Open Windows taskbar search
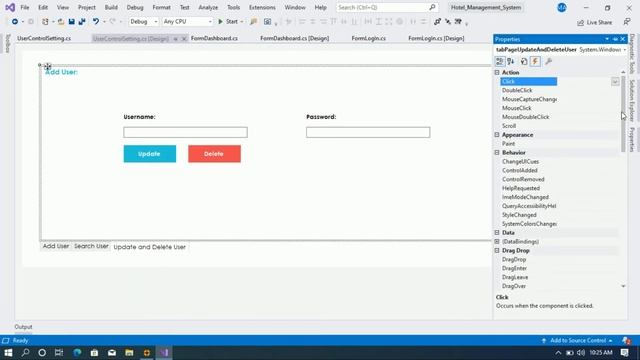This screenshot has height=360, width=640. tap(25, 353)
